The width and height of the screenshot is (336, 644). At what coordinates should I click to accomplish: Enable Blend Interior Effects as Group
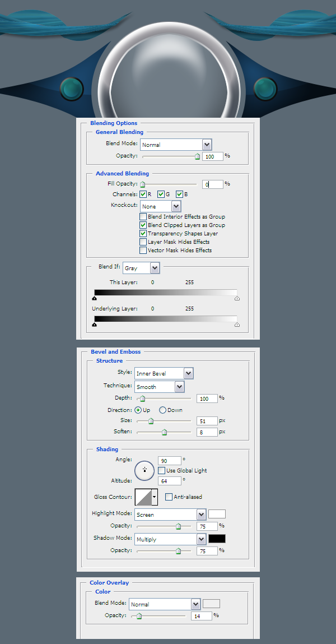(143, 217)
